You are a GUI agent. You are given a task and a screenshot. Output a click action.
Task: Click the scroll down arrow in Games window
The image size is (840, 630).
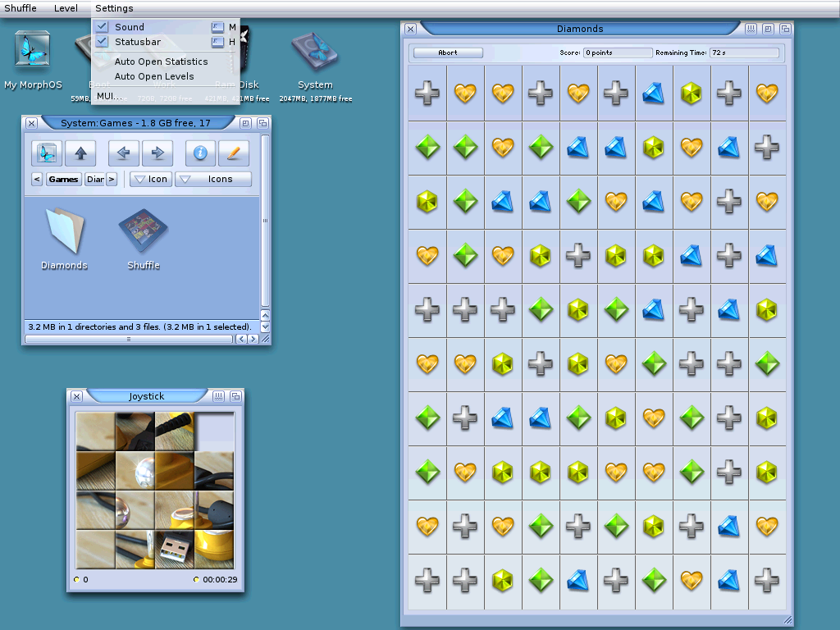(265, 326)
